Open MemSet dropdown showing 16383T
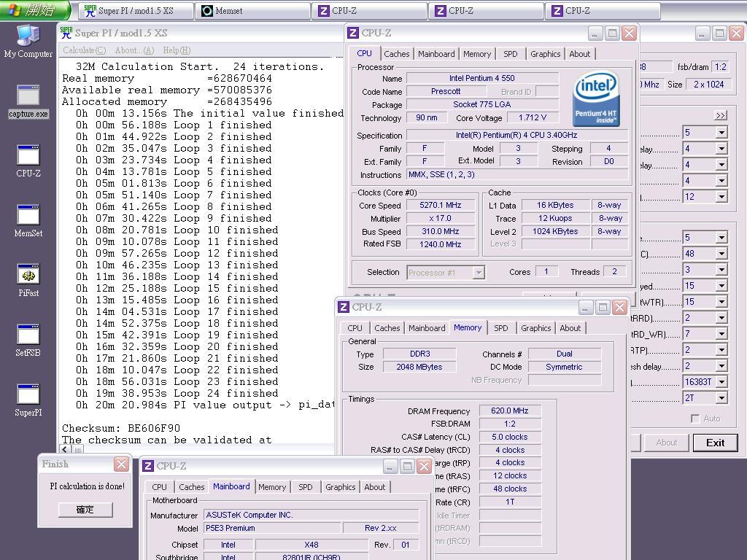Screen dimensions: 747x560 (705, 382)
